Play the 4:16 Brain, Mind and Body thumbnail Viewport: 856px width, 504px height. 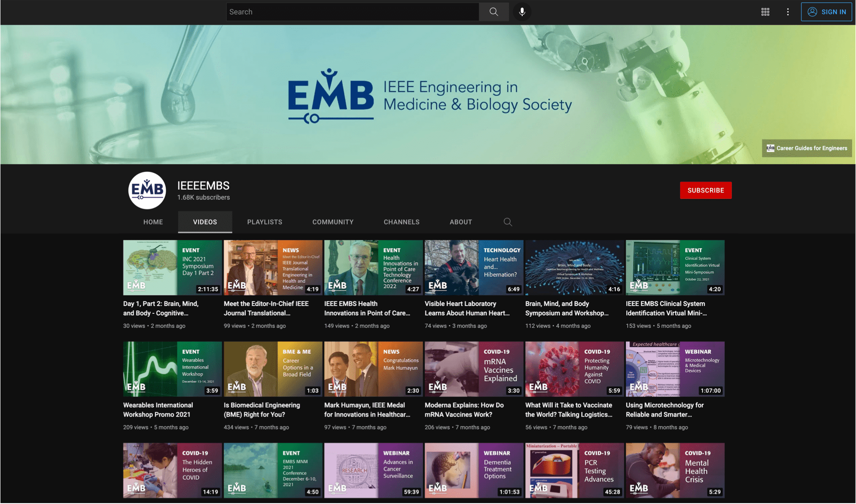pos(574,268)
